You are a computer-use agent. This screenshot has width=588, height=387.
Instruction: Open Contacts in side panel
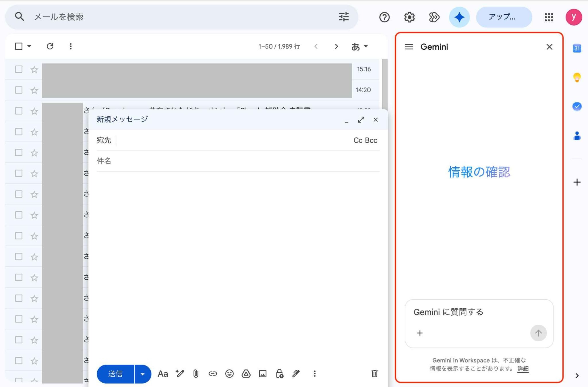coord(577,136)
